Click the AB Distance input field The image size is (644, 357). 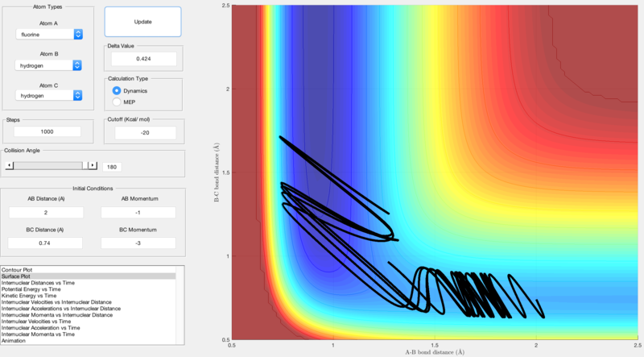click(x=46, y=213)
